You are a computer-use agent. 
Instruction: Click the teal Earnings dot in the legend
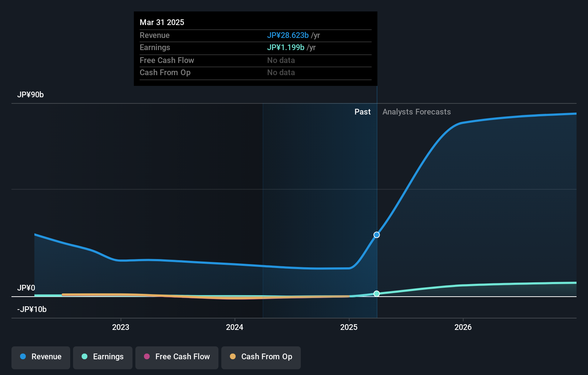coord(84,357)
